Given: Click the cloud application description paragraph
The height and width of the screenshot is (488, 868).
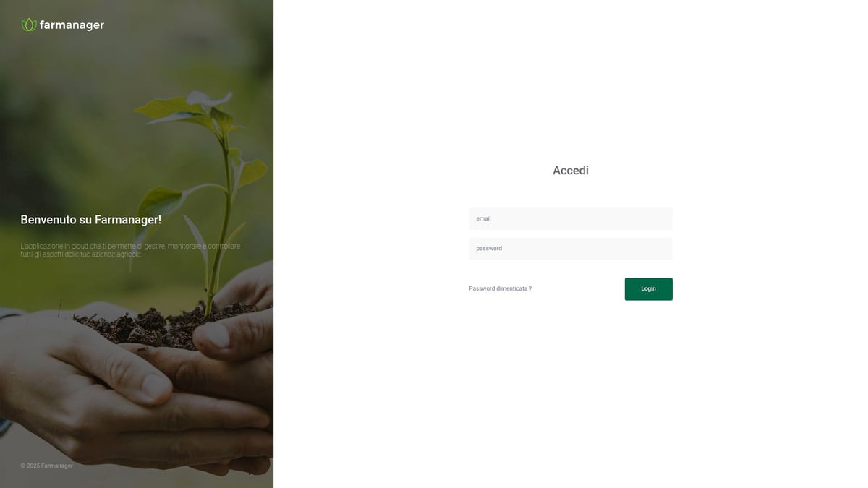Looking at the screenshot, I should click(130, 250).
